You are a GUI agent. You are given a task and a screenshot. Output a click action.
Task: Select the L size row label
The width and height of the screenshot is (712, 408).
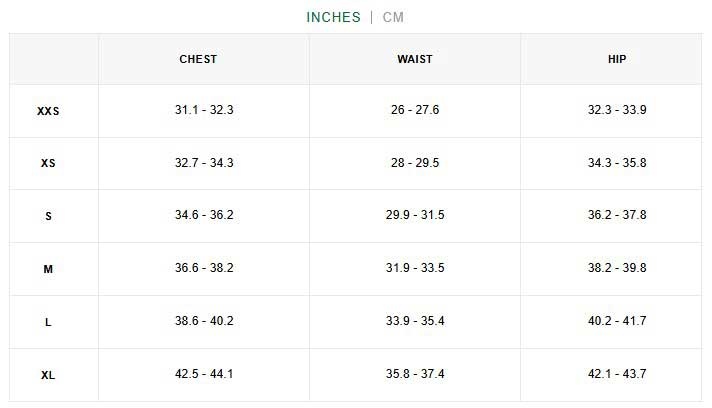[48, 322]
